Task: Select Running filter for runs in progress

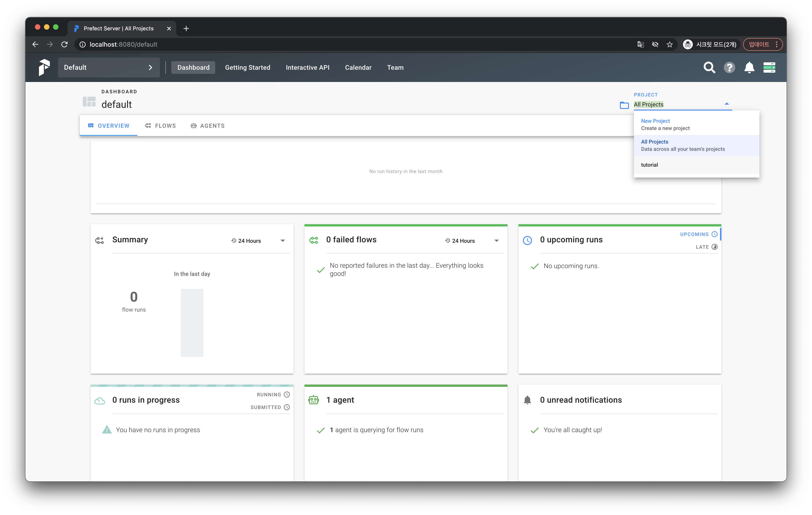Action: pyautogui.click(x=273, y=395)
